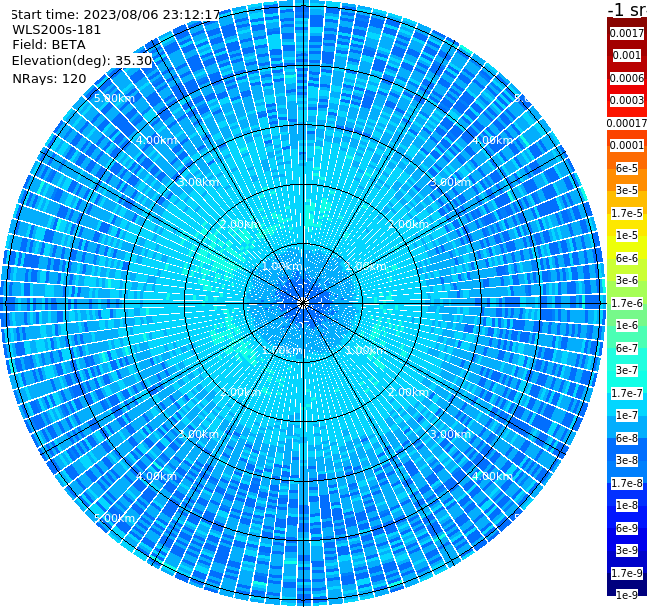The height and width of the screenshot is (607, 647).
Task: Click the 3.00km ring label in the southeast quadrant
Action: (x=450, y=434)
